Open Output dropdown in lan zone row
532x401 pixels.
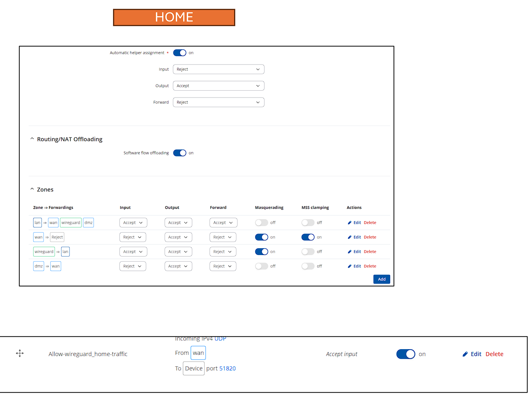pos(178,223)
